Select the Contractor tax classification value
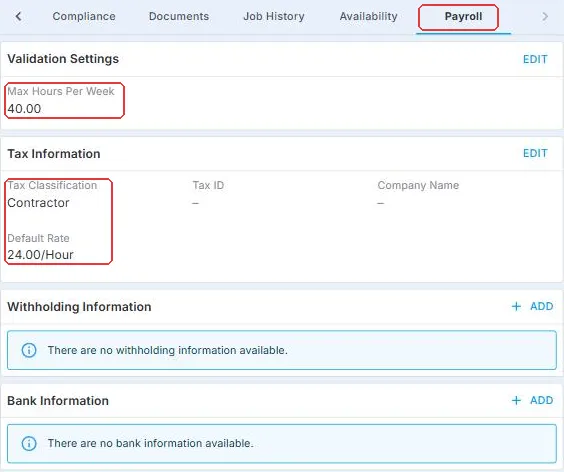Viewport: 564px width, 472px height. pos(38,203)
